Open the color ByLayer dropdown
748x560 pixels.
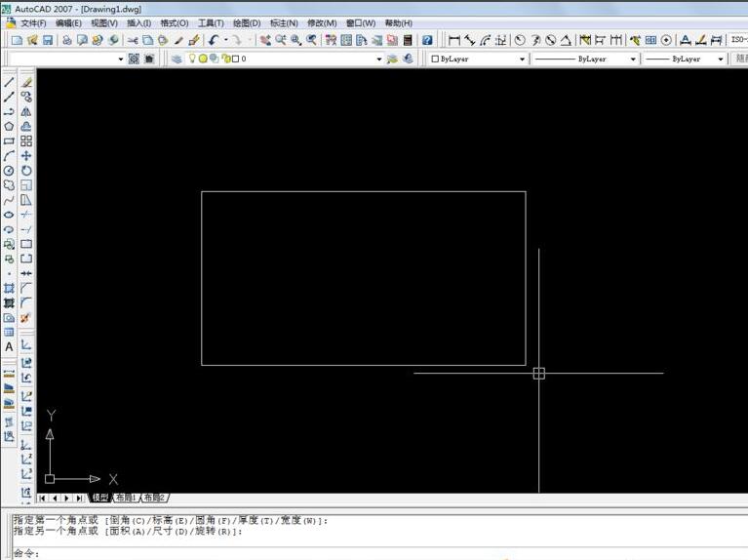click(x=522, y=60)
